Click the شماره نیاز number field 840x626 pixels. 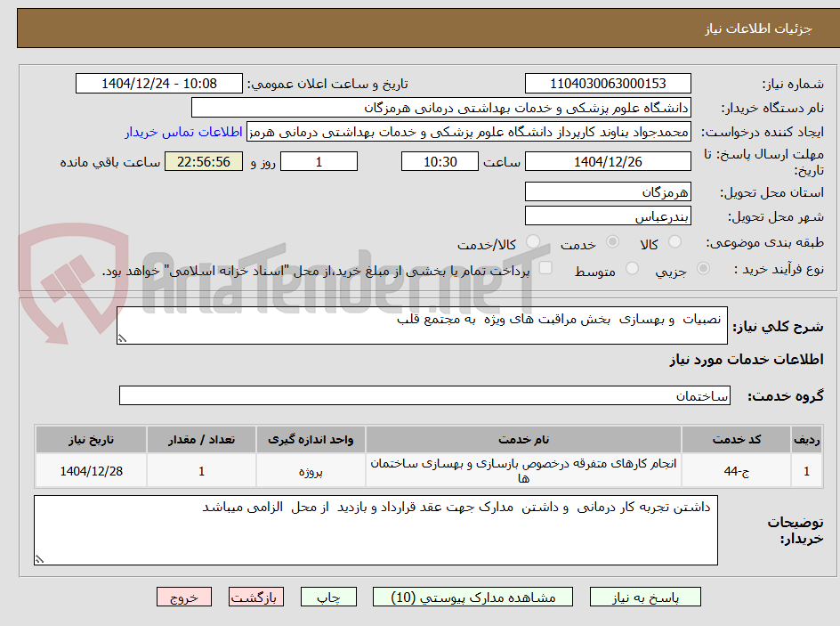point(608,84)
